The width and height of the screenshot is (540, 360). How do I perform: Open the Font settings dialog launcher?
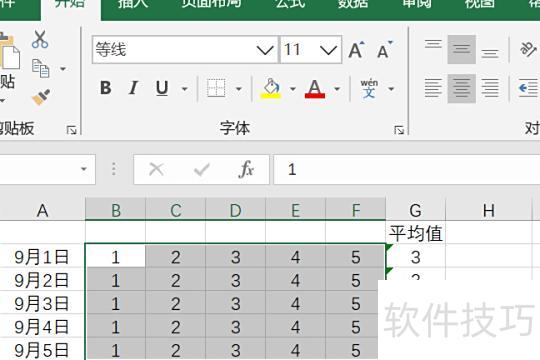point(399,130)
